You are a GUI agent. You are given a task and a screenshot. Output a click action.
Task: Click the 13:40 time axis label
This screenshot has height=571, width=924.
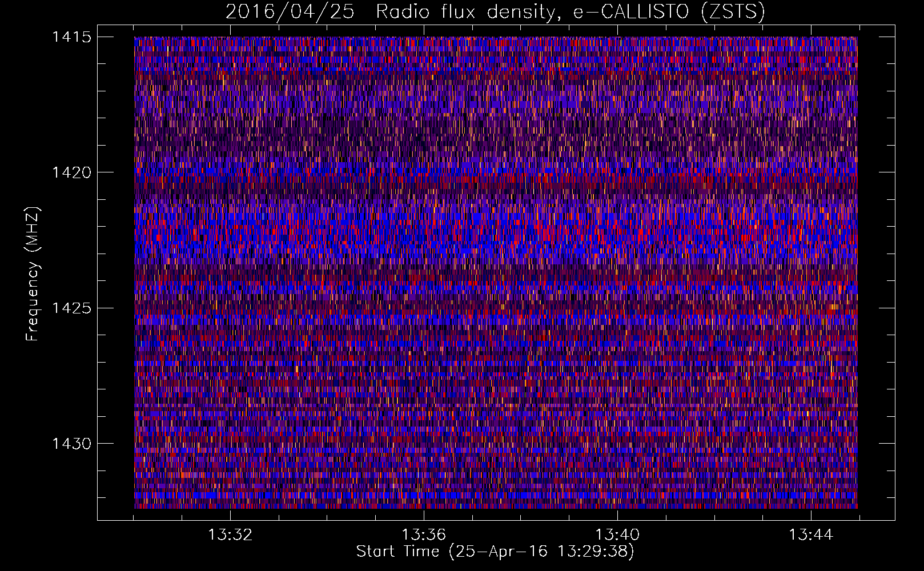pyautogui.click(x=617, y=535)
